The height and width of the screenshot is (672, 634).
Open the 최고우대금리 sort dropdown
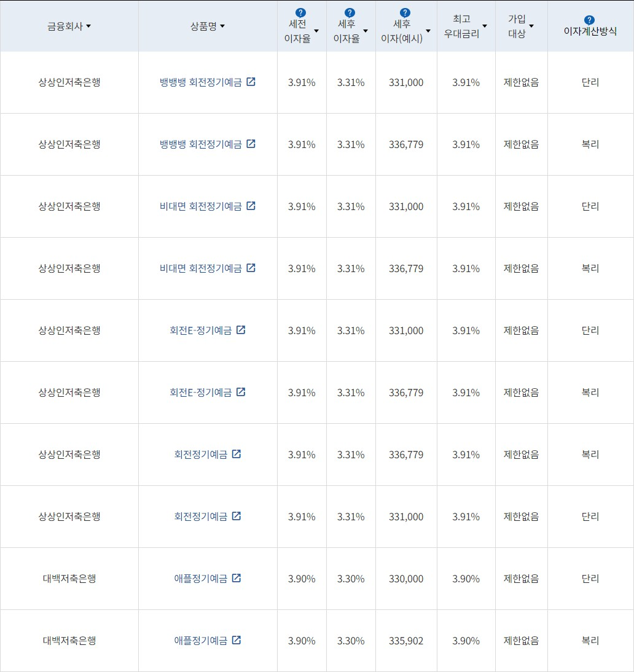pos(485,27)
